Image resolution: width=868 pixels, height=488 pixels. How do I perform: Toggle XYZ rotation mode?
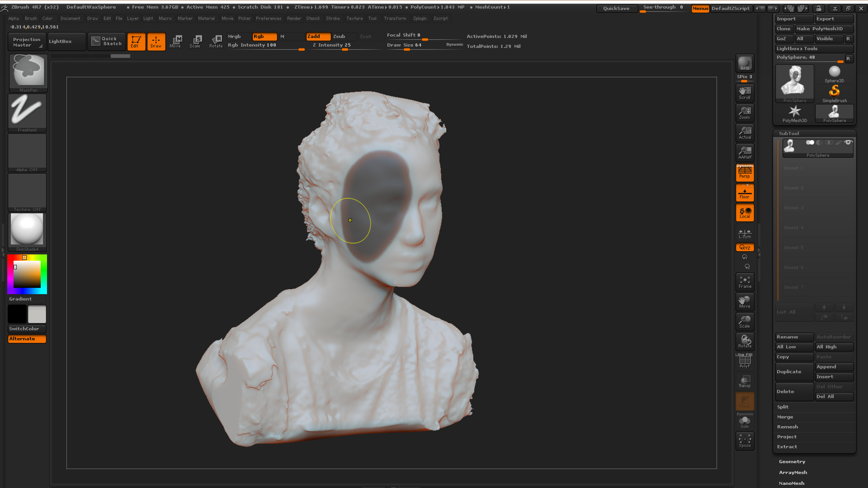point(744,248)
